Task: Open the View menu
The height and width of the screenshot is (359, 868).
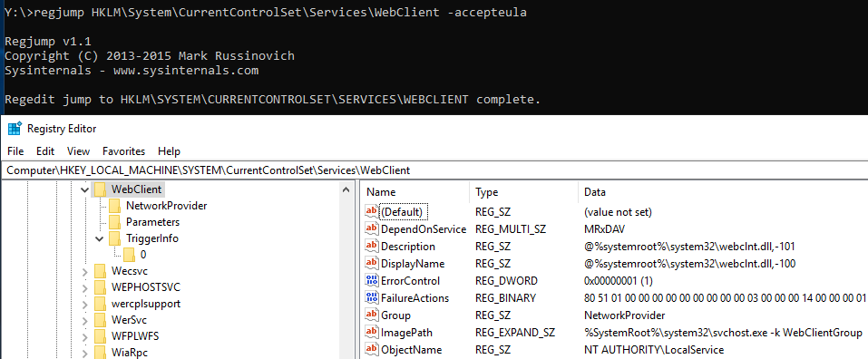Action: [78, 151]
